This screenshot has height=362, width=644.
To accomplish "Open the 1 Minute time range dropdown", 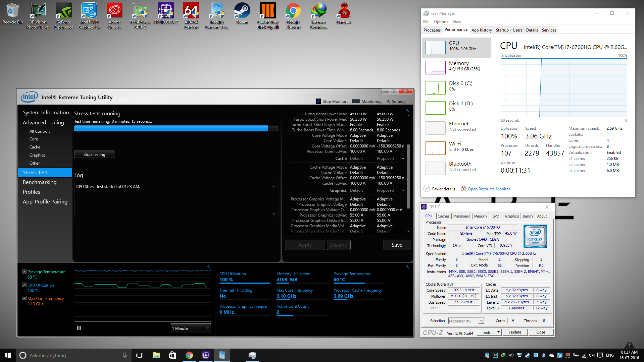I will pyautogui.click(x=191, y=328).
